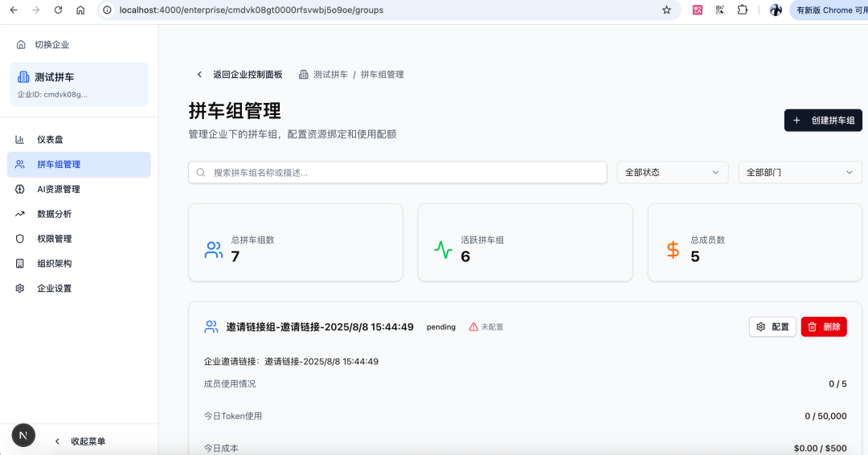Click the Next.js dev tools N badge

[x=23, y=435]
